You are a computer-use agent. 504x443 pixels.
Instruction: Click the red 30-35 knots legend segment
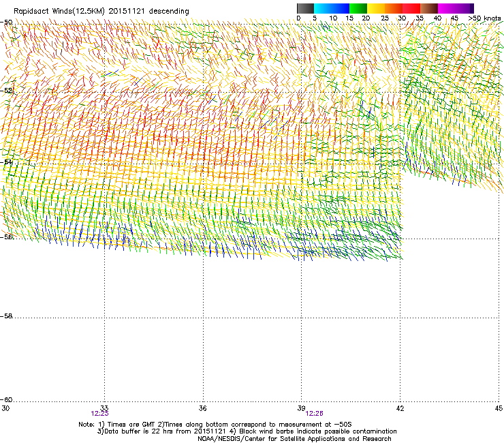tap(411, 8)
